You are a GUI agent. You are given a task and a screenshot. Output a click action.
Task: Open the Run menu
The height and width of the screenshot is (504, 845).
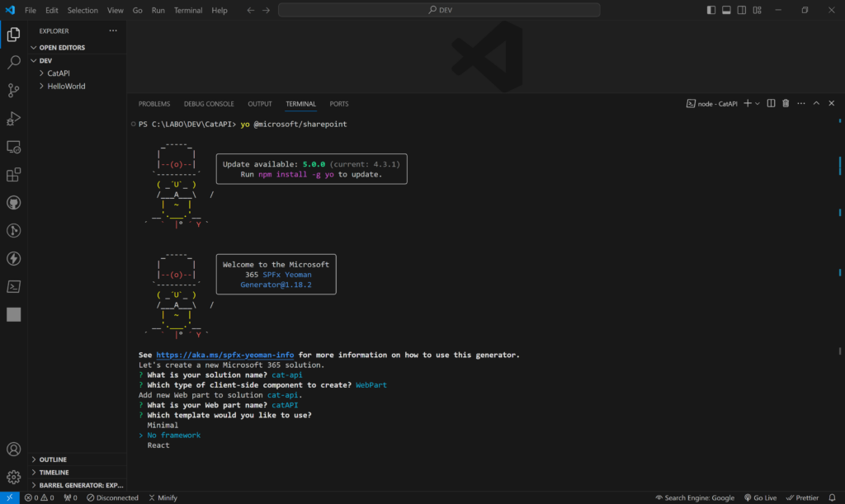coord(158,10)
